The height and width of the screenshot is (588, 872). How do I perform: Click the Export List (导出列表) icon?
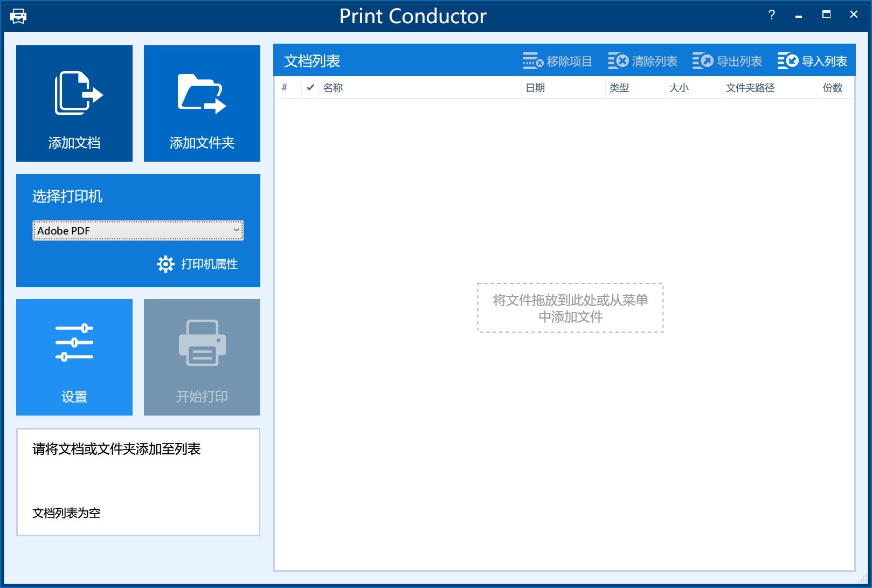[x=702, y=61]
